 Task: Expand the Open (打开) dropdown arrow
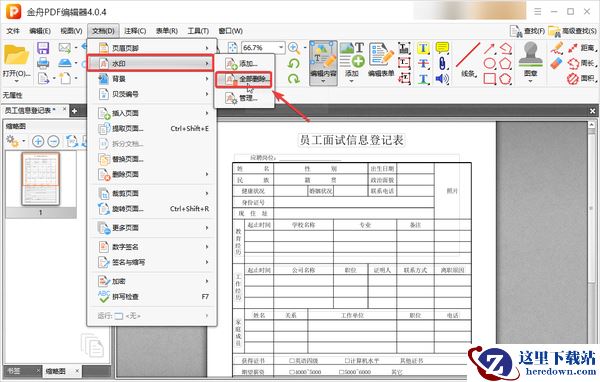tap(16, 81)
